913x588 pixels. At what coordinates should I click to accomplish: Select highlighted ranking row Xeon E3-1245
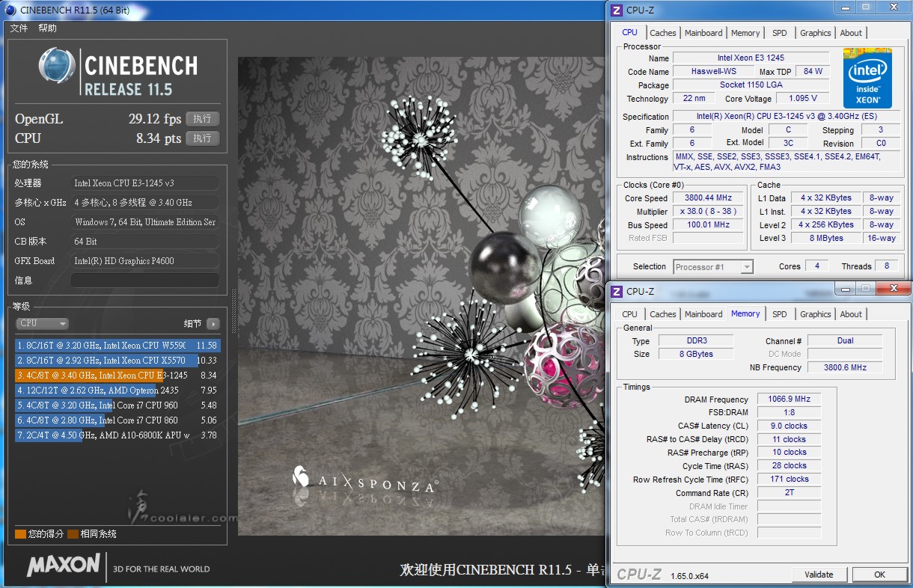tap(117, 376)
